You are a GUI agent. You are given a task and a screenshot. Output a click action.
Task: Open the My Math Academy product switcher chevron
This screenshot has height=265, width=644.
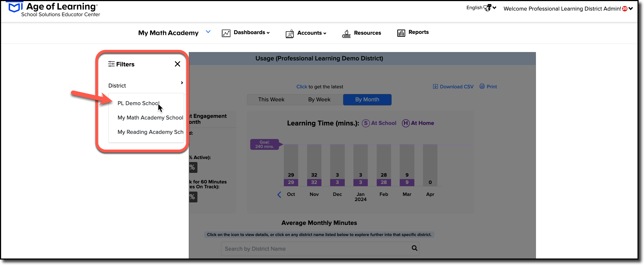coord(208,32)
